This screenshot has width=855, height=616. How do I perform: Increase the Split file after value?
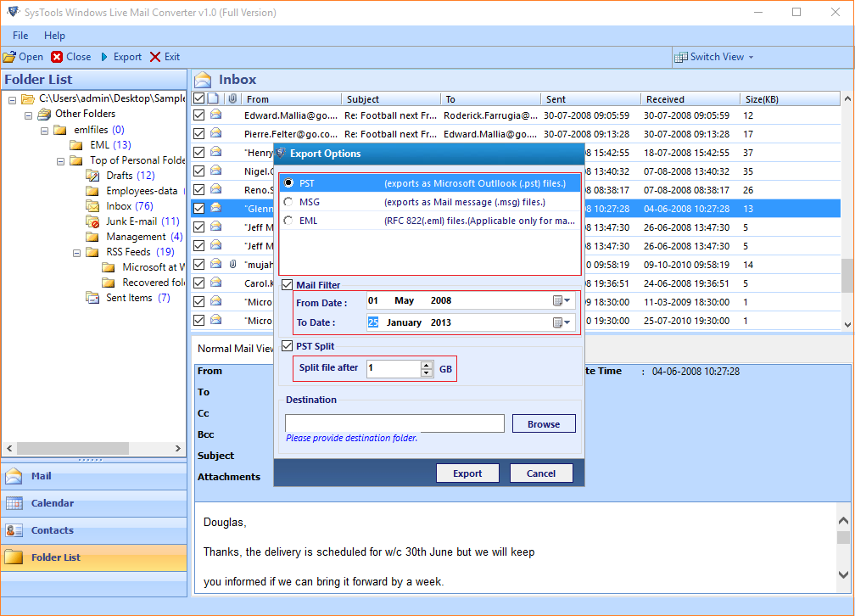coord(427,365)
